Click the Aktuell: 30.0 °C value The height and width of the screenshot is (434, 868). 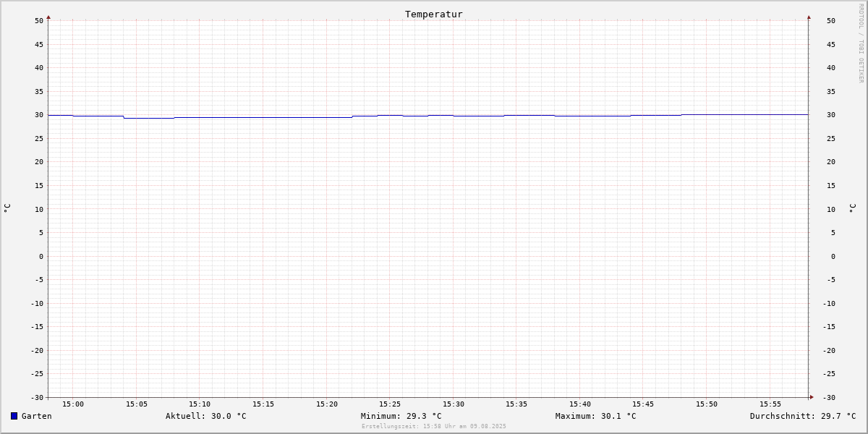point(206,416)
